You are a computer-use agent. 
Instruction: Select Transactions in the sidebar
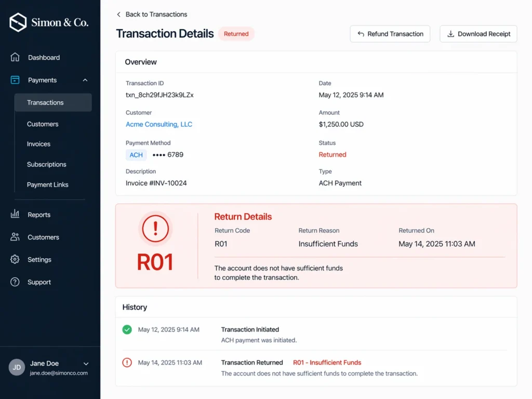53,102
